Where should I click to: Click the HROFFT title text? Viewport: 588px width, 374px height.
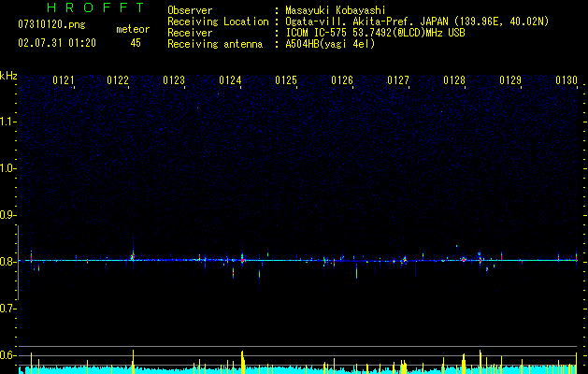95,7
